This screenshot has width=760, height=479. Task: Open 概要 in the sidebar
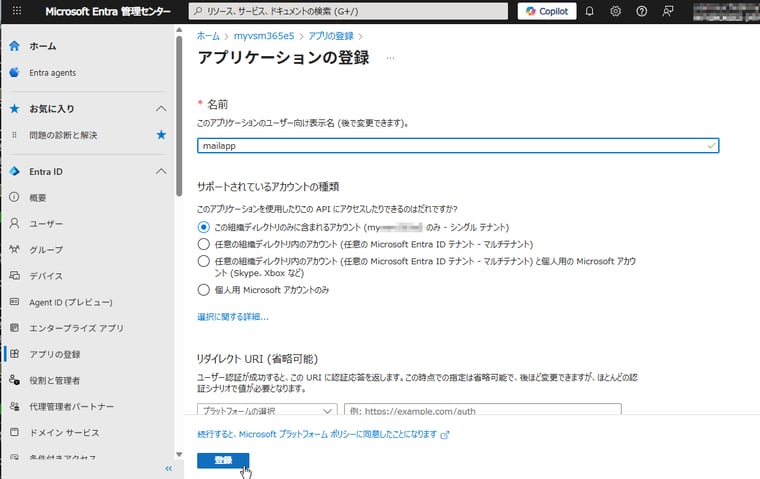point(38,198)
